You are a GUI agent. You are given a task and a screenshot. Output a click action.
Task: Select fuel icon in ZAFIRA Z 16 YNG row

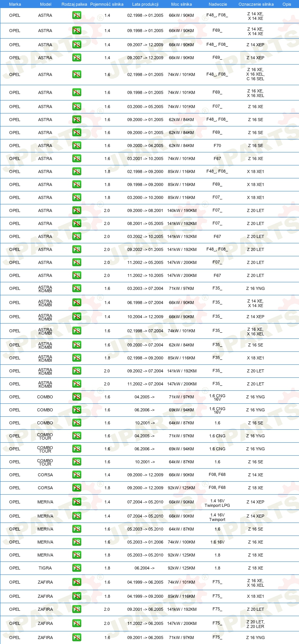click(x=76, y=638)
